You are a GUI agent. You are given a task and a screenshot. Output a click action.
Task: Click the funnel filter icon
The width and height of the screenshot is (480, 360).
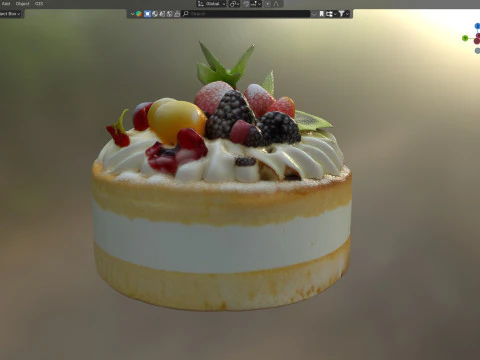point(341,14)
